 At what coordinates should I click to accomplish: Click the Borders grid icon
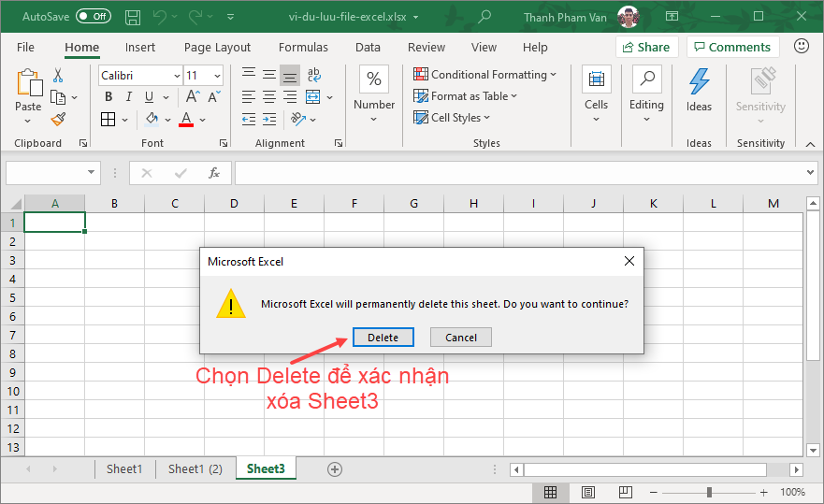pos(108,120)
